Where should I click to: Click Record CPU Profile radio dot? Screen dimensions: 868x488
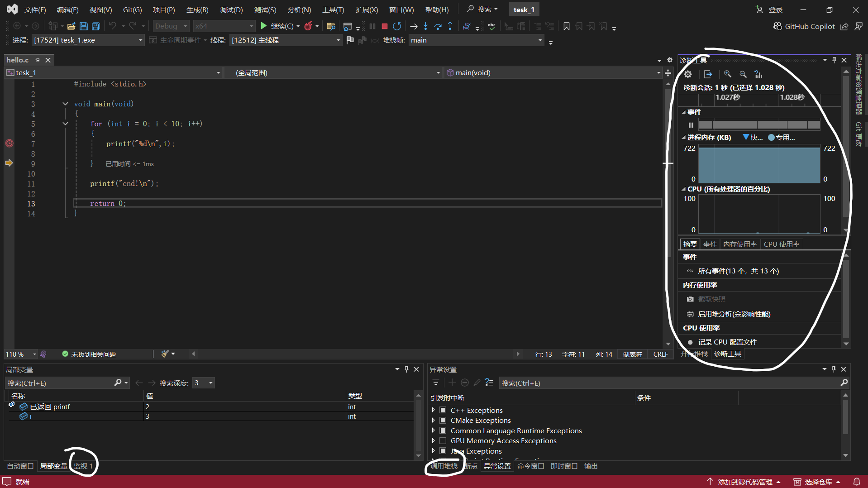point(690,342)
